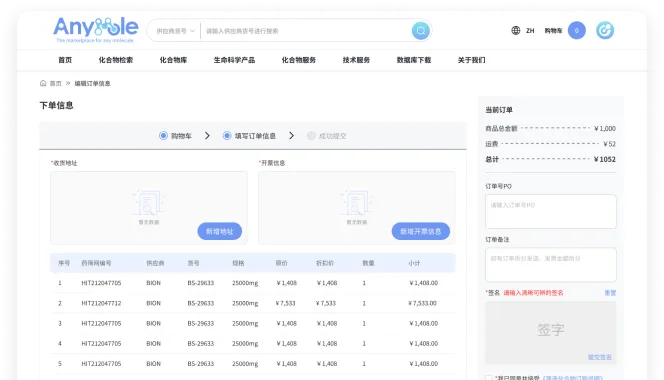The width and height of the screenshot is (664, 380).
Task: Click the 规格 column header
Action: tap(238, 263)
